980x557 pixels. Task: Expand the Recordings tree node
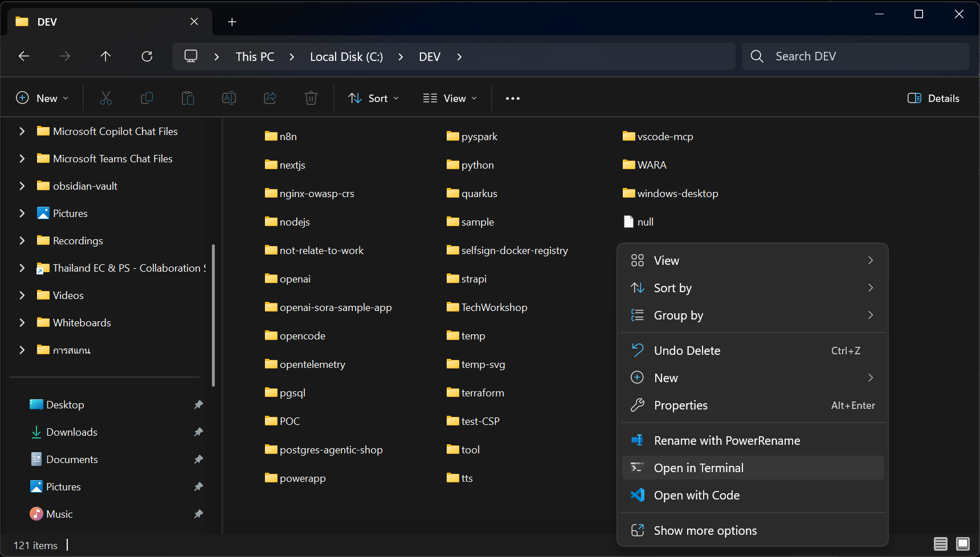point(22,240)
